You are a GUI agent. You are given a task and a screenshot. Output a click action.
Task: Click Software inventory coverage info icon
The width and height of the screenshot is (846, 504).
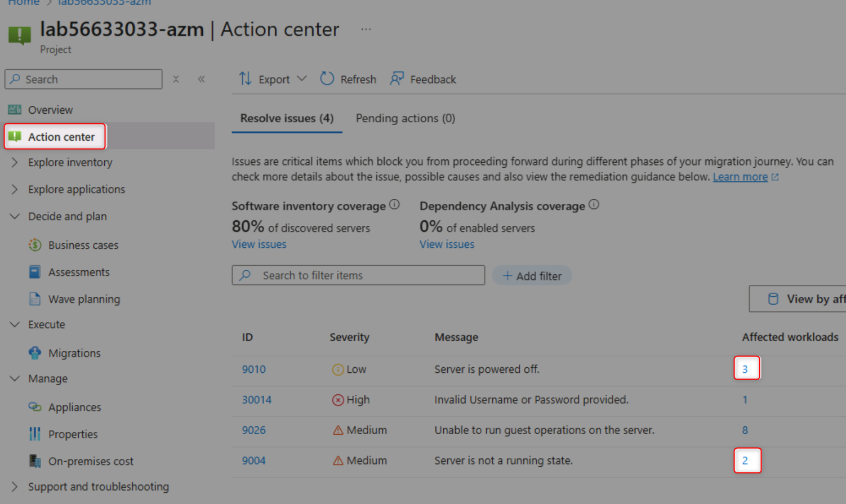click(x=394, y=205)
